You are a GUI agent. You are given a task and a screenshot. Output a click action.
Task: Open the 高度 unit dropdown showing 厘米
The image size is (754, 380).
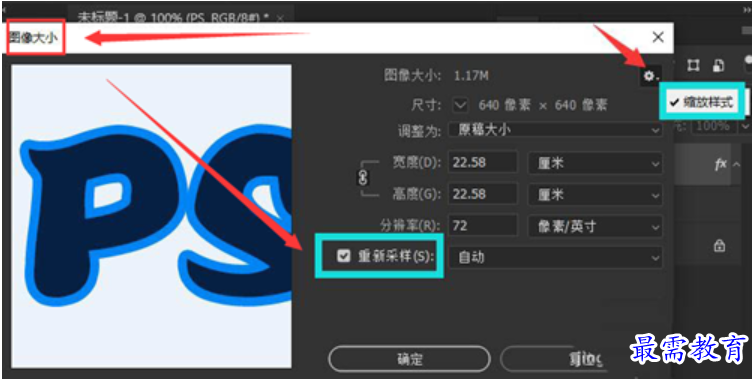[595, 195]
